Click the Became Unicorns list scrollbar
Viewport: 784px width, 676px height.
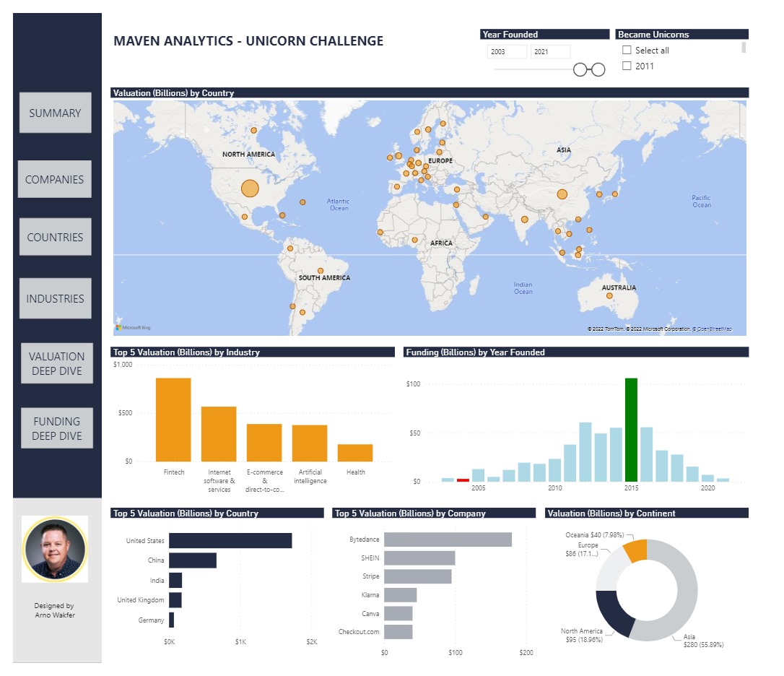[x=744, y=48]
